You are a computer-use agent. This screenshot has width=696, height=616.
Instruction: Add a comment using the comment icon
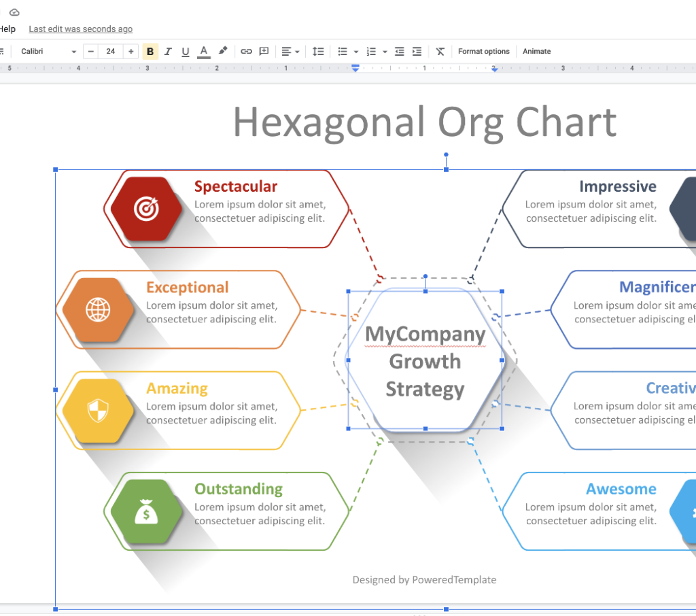(264, 52)
